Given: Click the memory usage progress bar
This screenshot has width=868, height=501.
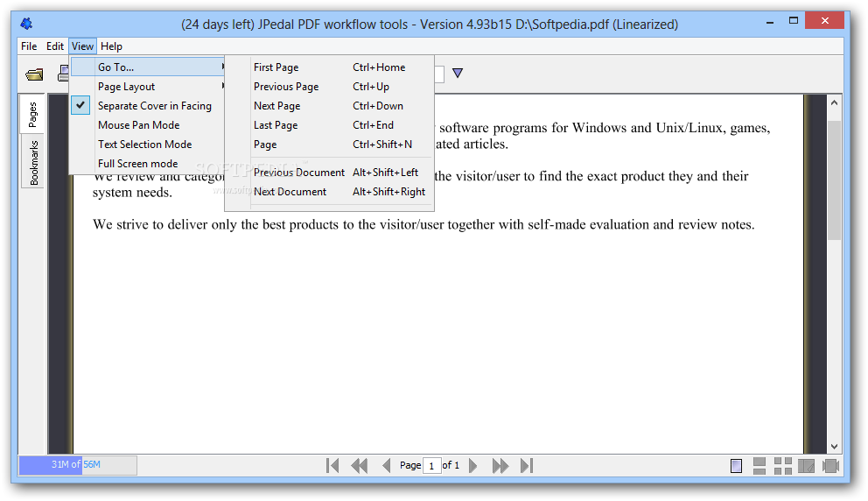Looking at the screenshot, I should [x=78, y=465].
